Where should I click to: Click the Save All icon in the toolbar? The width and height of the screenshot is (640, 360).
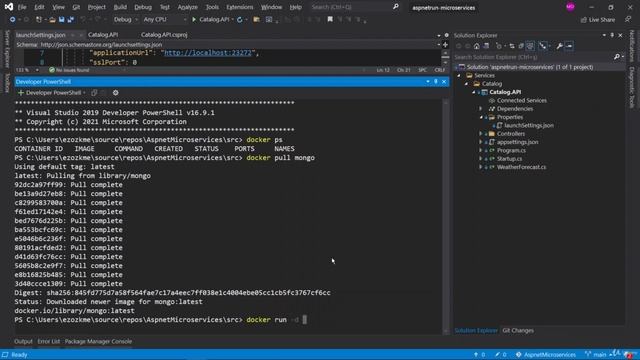[71, 20]
